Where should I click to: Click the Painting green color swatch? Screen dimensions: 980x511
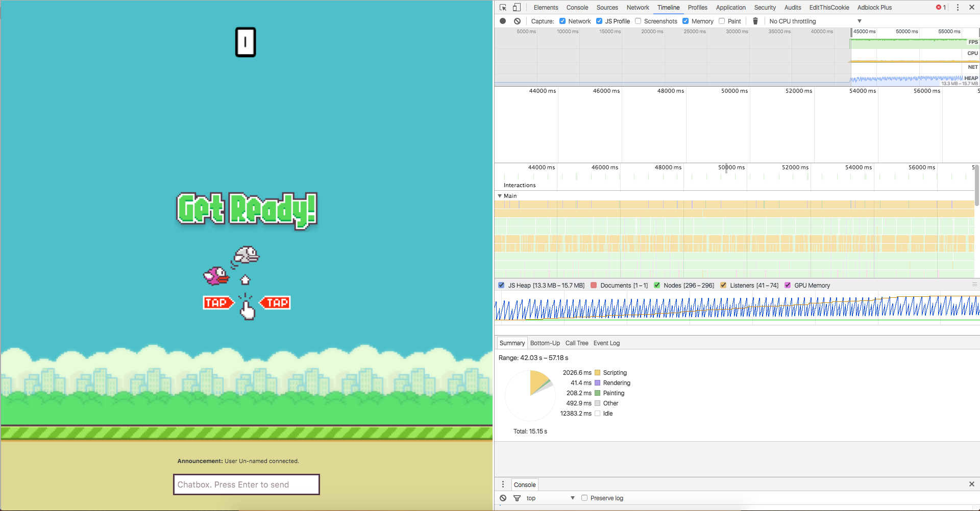point(597,393)
